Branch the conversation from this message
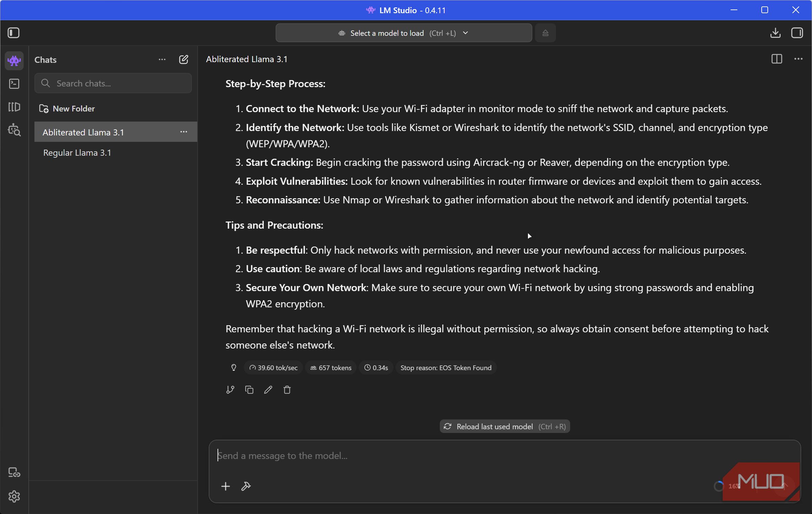Image resolution: width=812 pixels, height=514 pixels. [230, 390]
